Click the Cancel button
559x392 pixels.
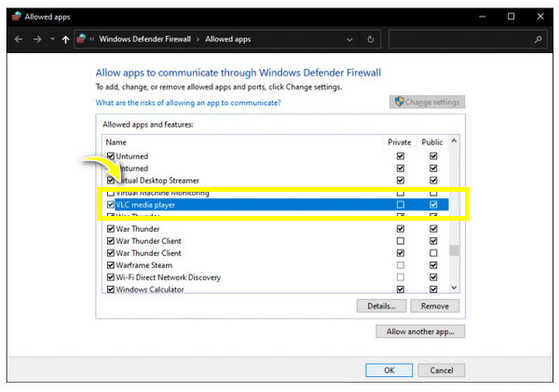point(442,371)
